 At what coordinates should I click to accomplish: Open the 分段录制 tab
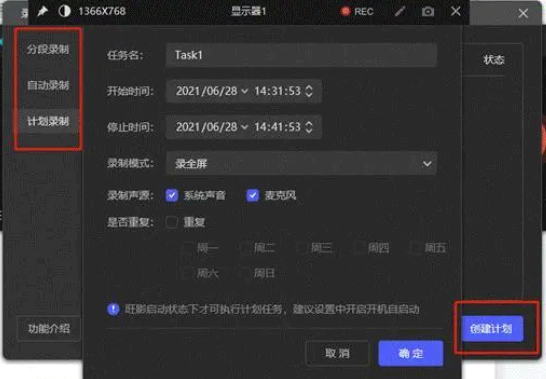(48, 49)
